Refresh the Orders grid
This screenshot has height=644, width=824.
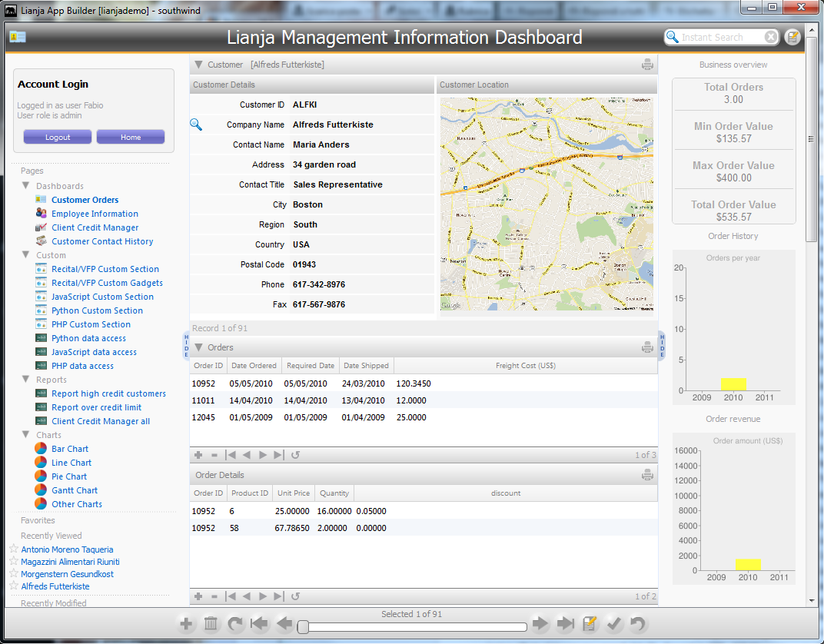pos(295,455)
